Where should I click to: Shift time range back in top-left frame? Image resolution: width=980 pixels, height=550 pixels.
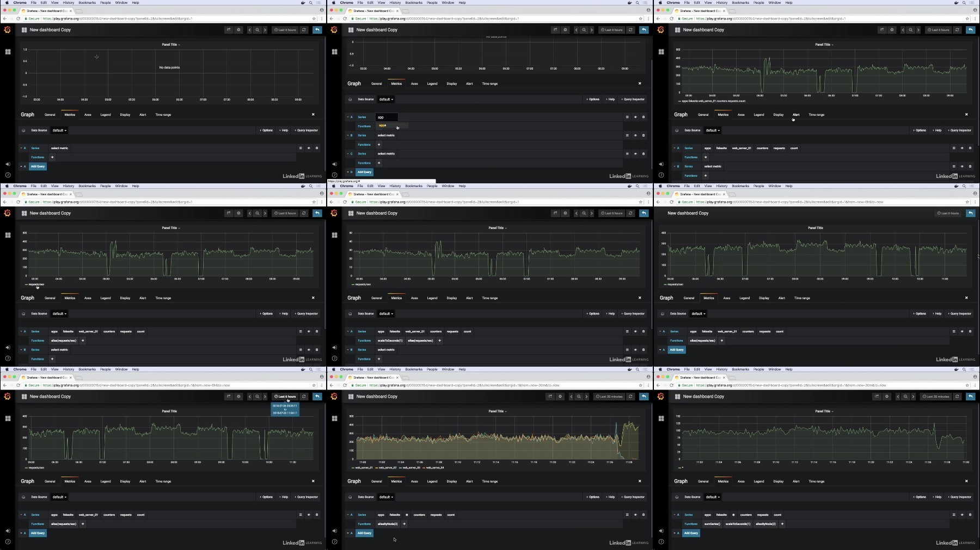coord(250,30)
